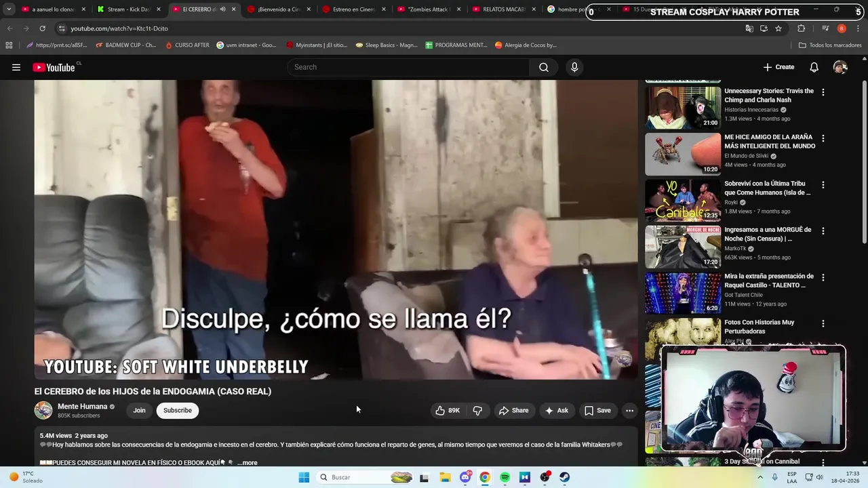
Task: Show hidden system tray icons chevron
Action: 759,477
